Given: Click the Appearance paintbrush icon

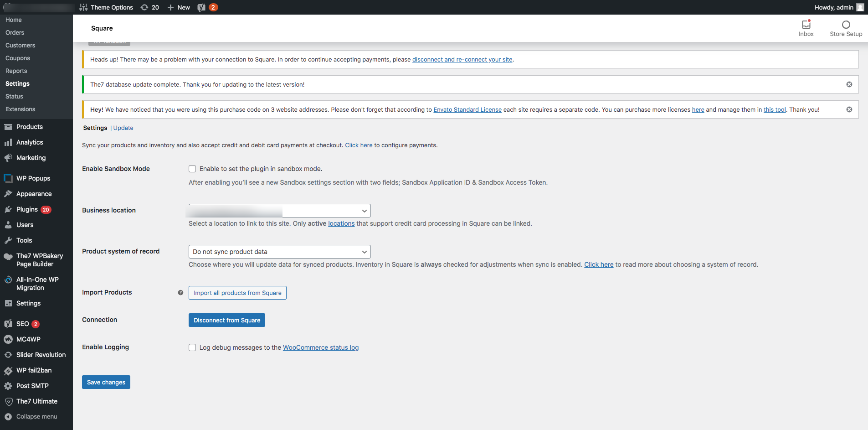Looking at the screenshot, I should tap(8, 194).
